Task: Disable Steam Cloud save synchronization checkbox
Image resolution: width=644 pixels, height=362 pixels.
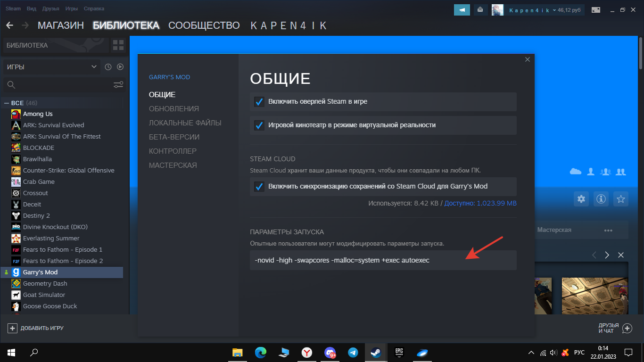Action: tap(259, 187)
